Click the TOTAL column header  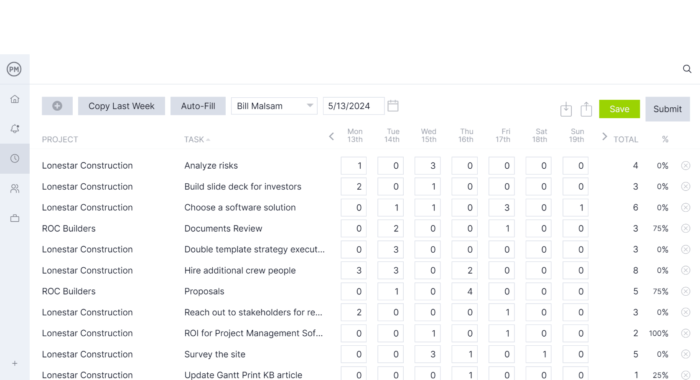tap(625, 139)
